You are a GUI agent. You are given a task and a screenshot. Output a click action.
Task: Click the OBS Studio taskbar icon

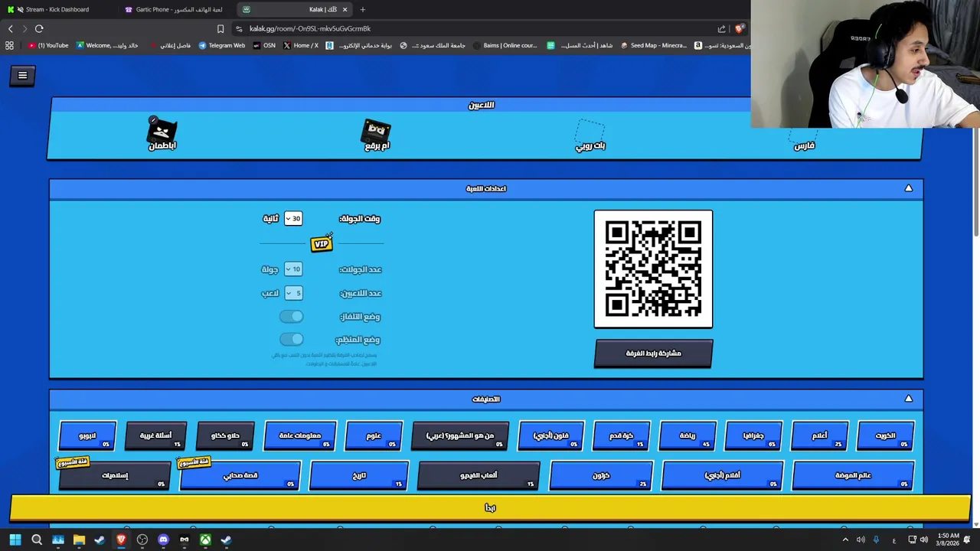(x=142, y=540)
